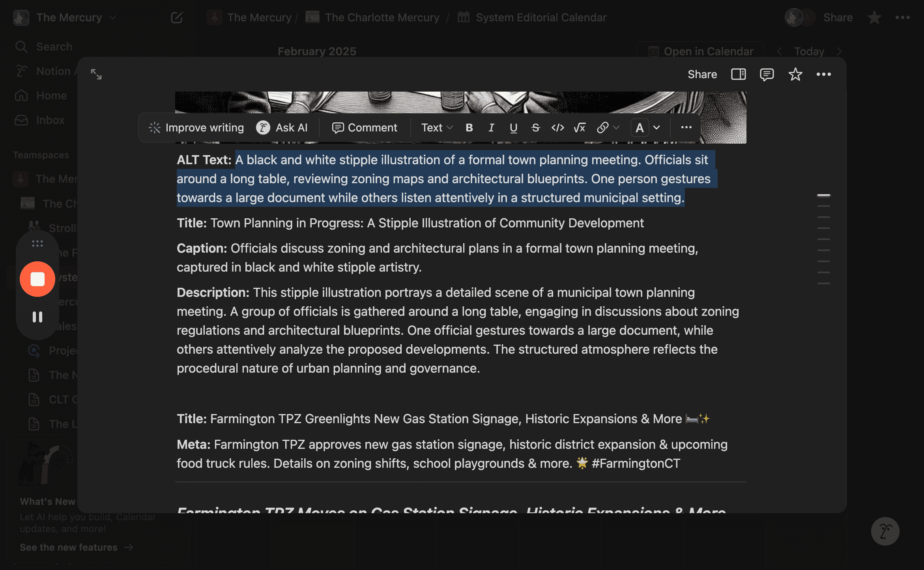Select the text color A swatch
924x570 pixels.
pyautogui.click(x=640, y=127)
